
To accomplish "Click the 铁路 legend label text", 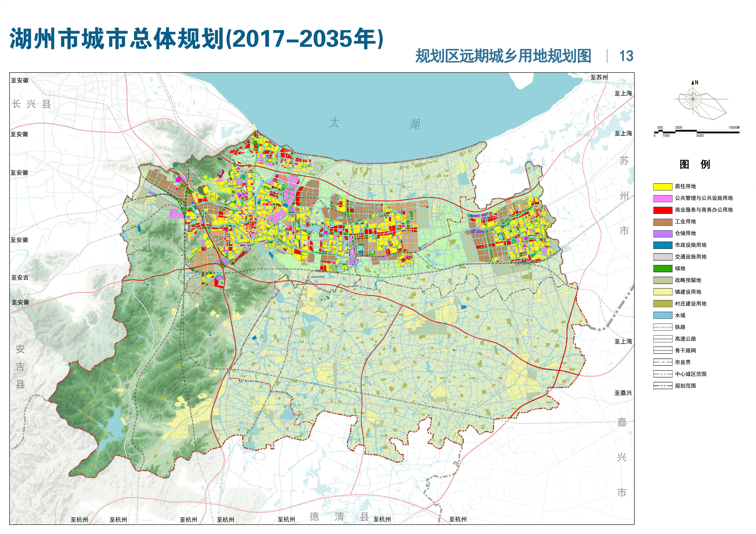I will (x=680, y=327).
